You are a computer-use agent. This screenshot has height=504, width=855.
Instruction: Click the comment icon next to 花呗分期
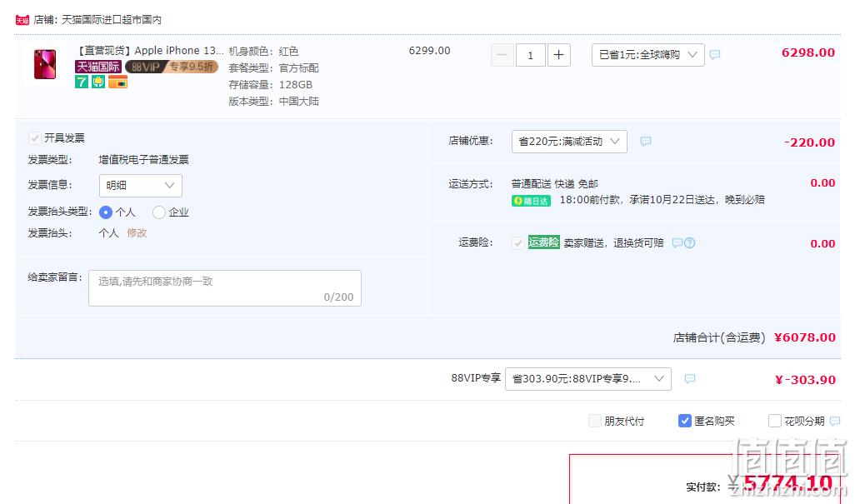(x=835, y=422)
